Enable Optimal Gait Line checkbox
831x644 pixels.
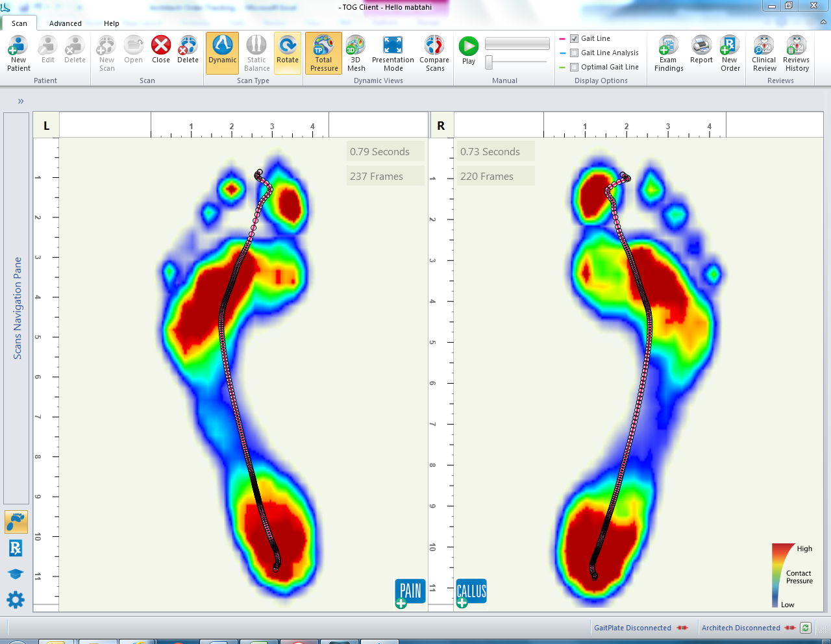tap(574, 68)
